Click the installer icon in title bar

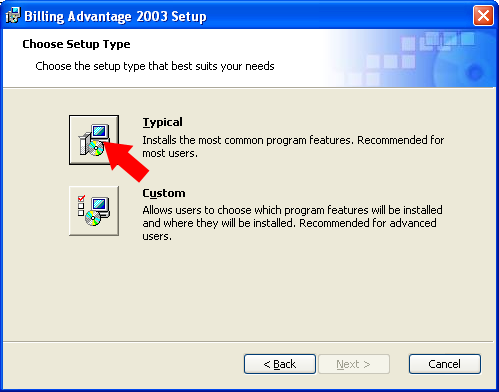coord(13,15)
